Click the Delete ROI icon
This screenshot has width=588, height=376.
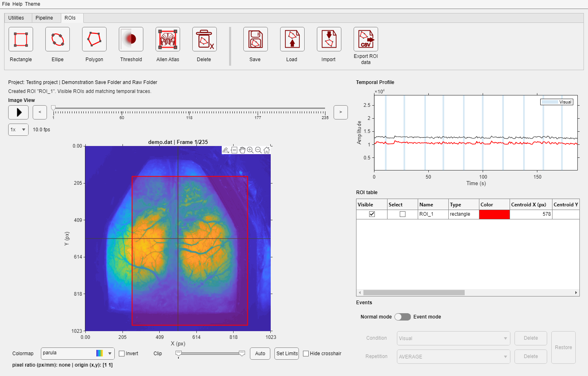[205, 39]
